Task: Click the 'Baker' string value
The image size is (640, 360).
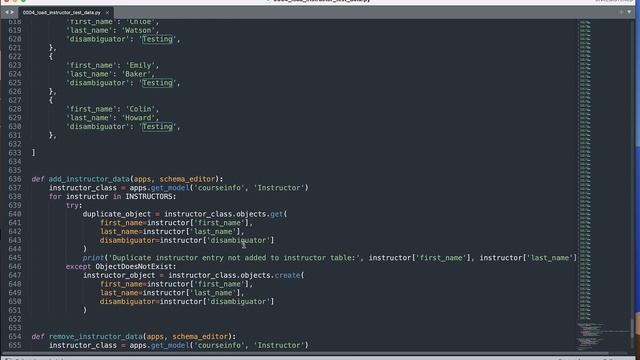Action: (x=136, y=74)
